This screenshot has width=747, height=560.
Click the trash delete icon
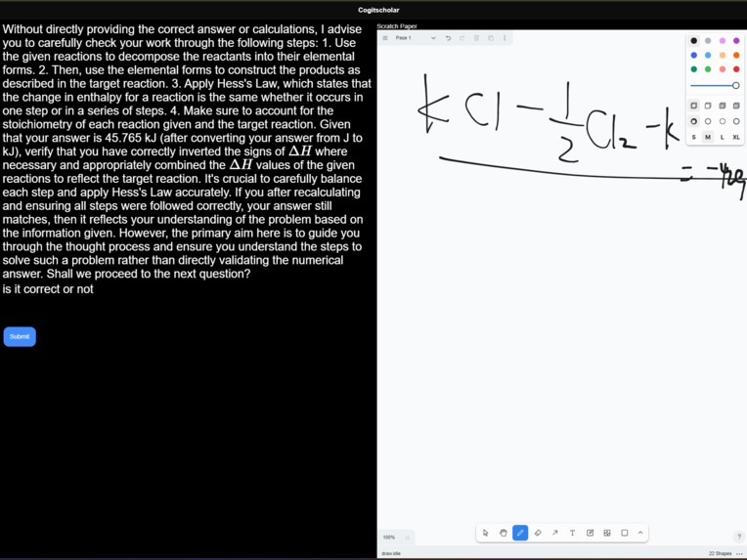coord(476,38)
